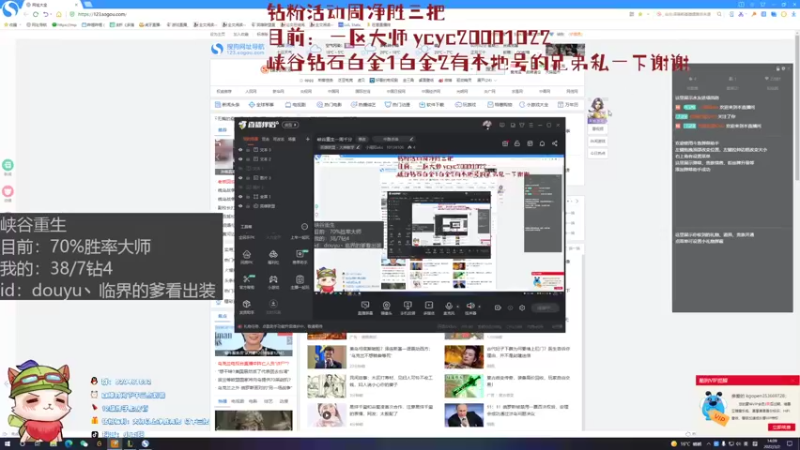Expand the speaker options arrow
This screenshot has height=450, width=800.
[479, 307]
